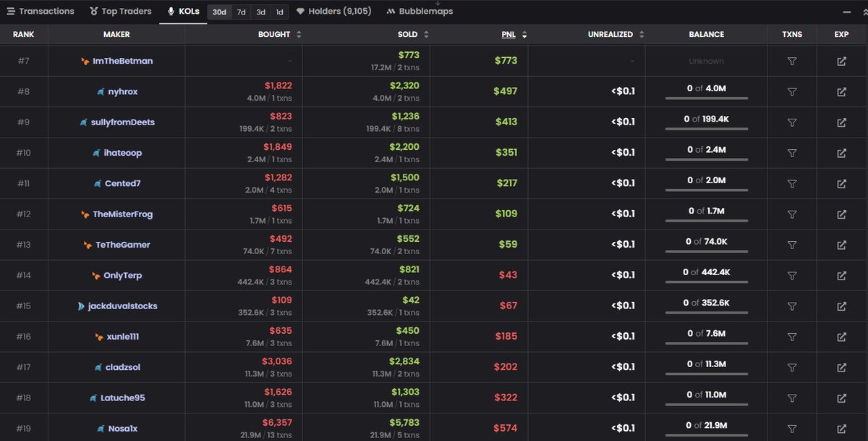Viewport: 868px width, 441px height.
Task: Open OnlyTerp maker profile
Action: (116, 275)
